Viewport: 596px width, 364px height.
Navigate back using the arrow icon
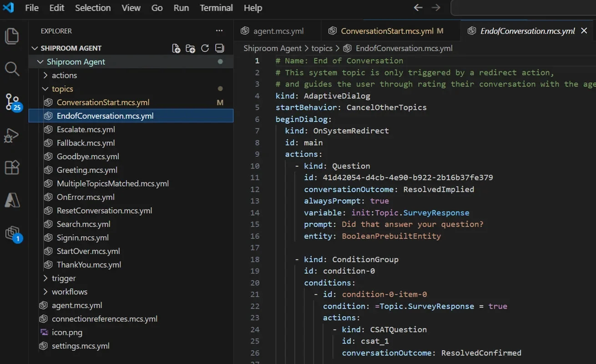point(418,7)
